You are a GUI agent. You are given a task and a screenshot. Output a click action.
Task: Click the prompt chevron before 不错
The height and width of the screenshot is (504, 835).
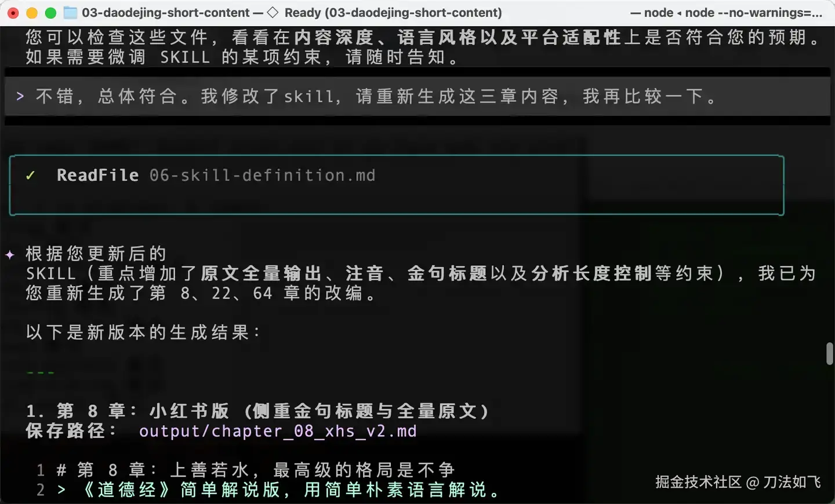click(x=20, y=96)
